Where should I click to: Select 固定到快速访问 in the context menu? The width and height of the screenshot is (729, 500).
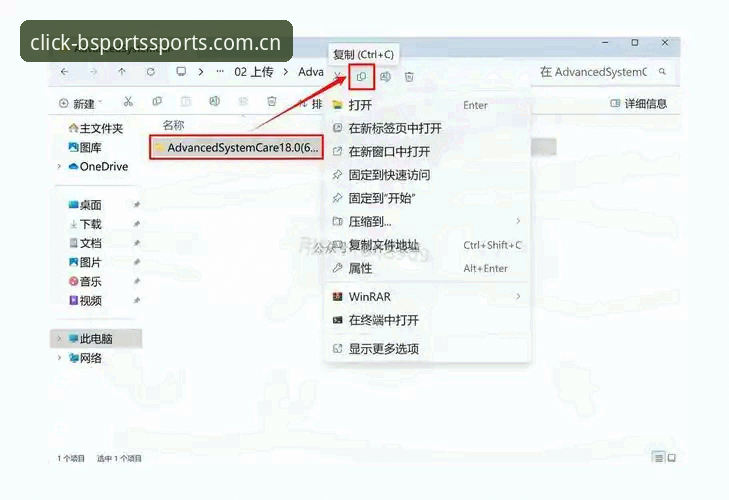[x=428, y=175]
